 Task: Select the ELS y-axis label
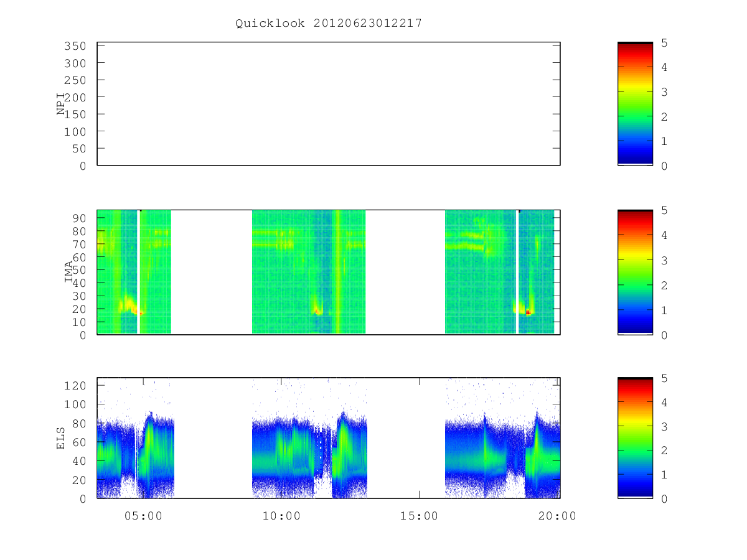coord(61,437)
